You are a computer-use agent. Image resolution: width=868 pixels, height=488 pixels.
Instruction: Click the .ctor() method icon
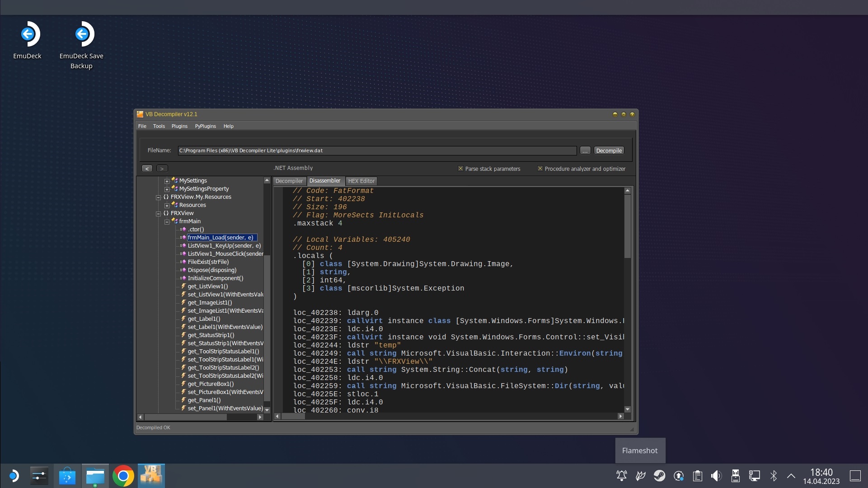click(183, 230)
